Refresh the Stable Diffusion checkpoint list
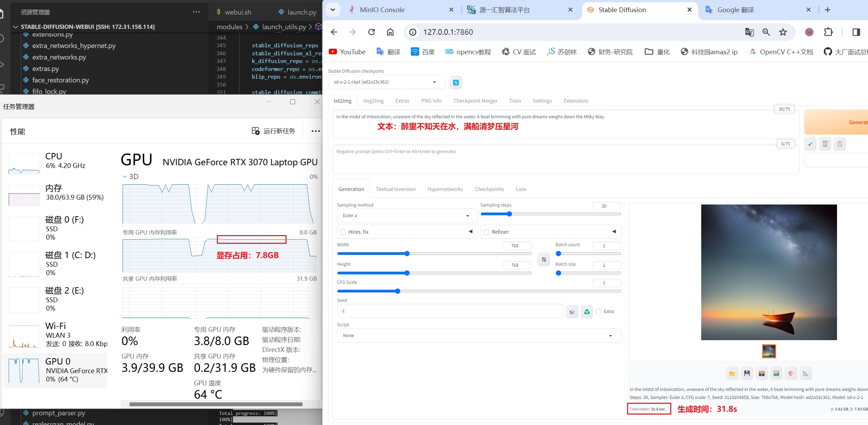 point(456,82)
